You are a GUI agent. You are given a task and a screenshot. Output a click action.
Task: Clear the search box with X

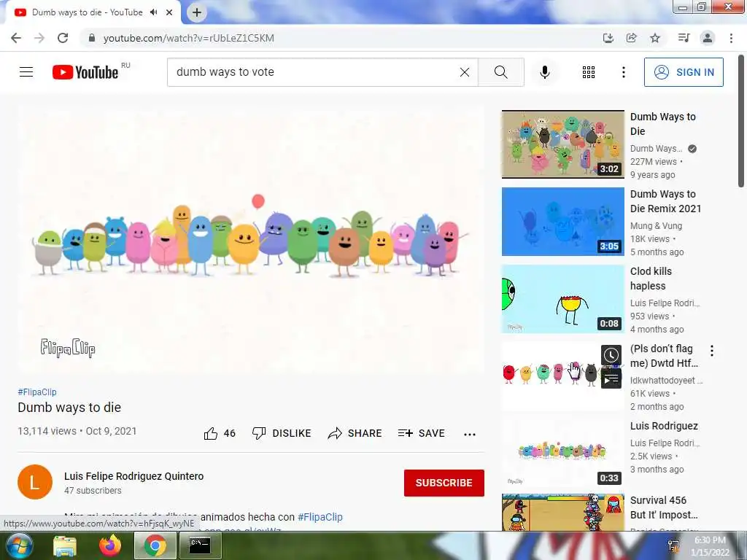pyautogui.click(x=465, y=72)
